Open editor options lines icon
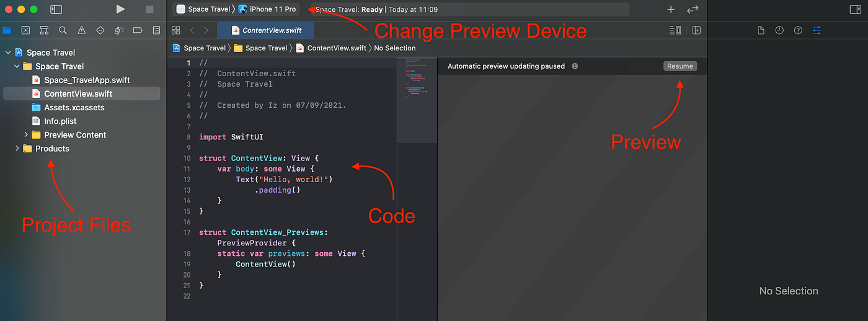The height and width of the screenshot is (321, 868). pos(675,30)
